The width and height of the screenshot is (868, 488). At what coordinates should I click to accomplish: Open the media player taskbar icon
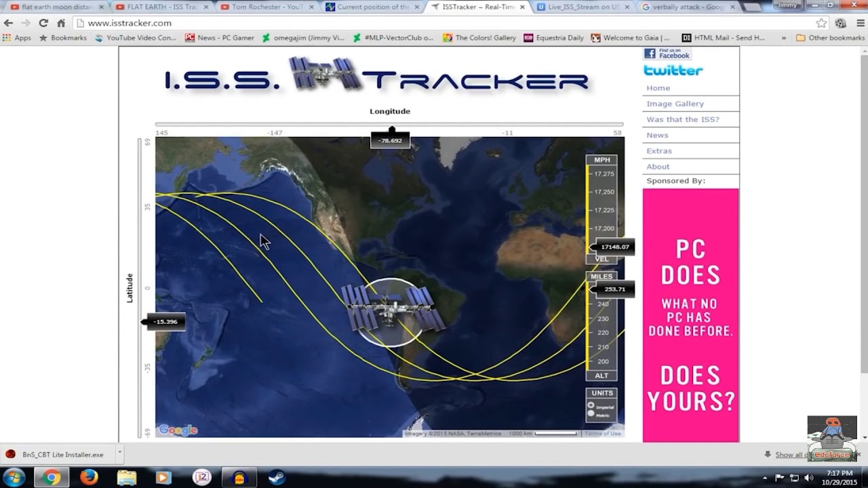click(x=163, y=477)
